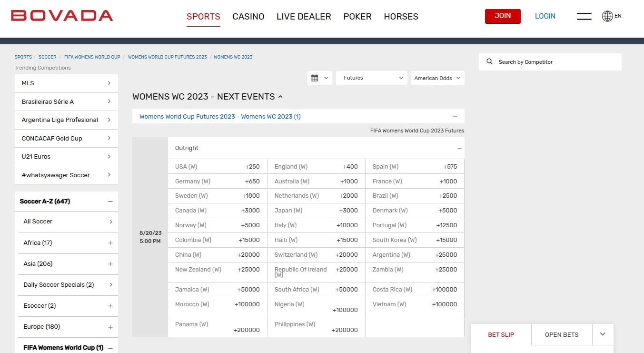The image size is (644, 353).
Task: Open Daily Soccer Specials (2)
Action: [68, 285]
